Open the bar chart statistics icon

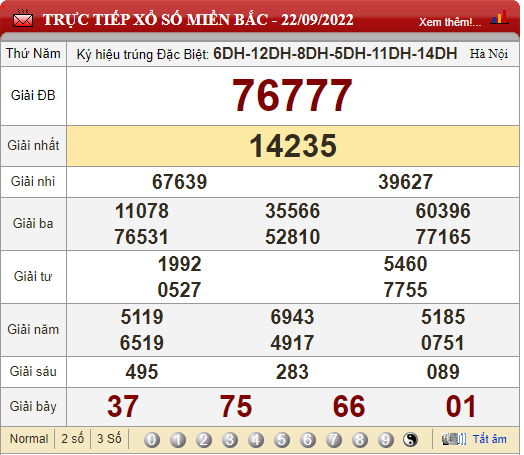coord(499,17)
